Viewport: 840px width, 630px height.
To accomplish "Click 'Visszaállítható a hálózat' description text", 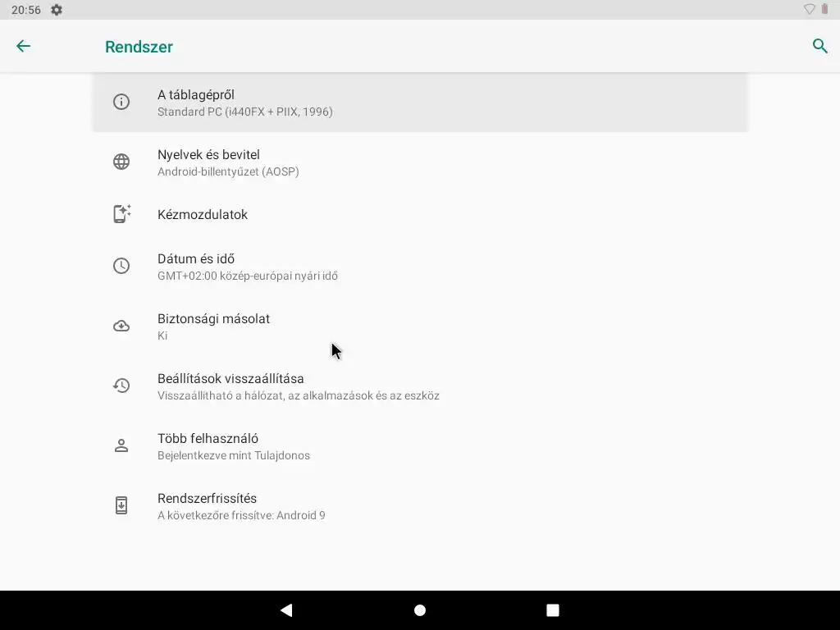I will [299, 395].
